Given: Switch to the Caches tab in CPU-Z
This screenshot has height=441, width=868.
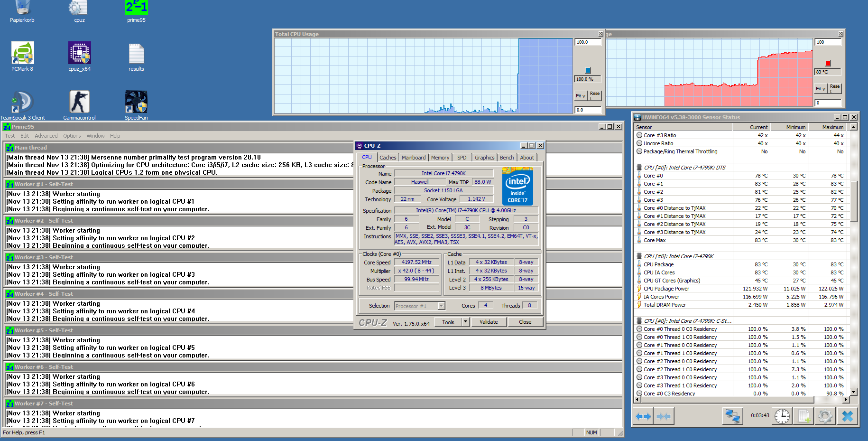Looking at the screenshot, I should pyautogui.click(x=388, y=158).
